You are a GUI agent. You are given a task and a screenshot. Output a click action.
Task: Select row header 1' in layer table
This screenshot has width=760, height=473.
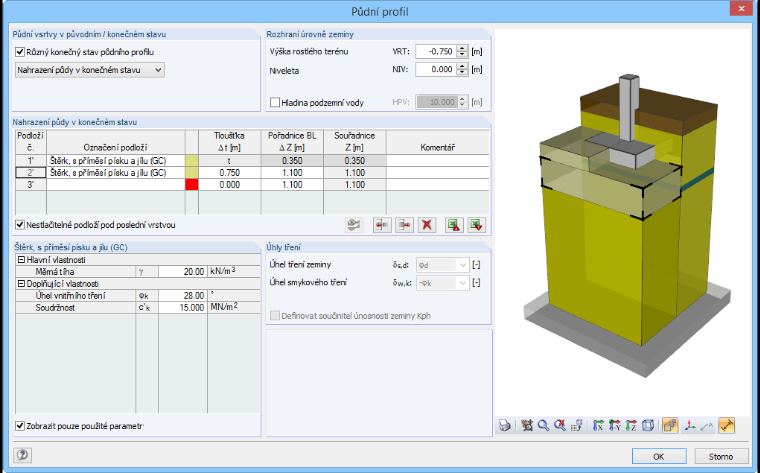pyautogui.click(x=31, y=160)
